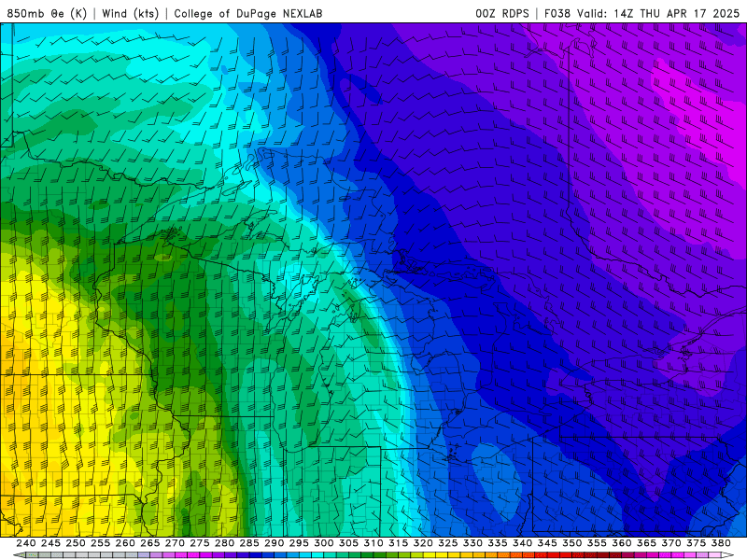Click the 240 value on the color scale
This screenshot has height=560, width=747.
[26, 543]
